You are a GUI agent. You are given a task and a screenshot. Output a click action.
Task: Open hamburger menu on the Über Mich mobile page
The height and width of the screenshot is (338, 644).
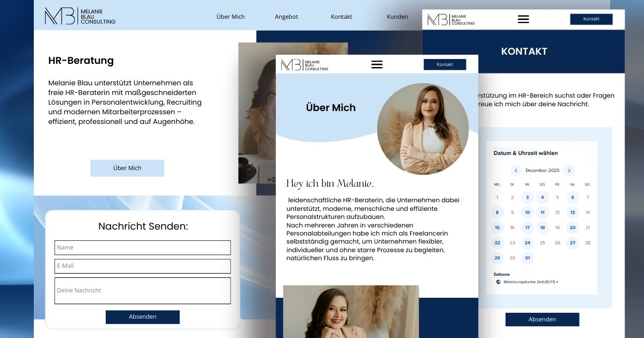coord(377,64)
